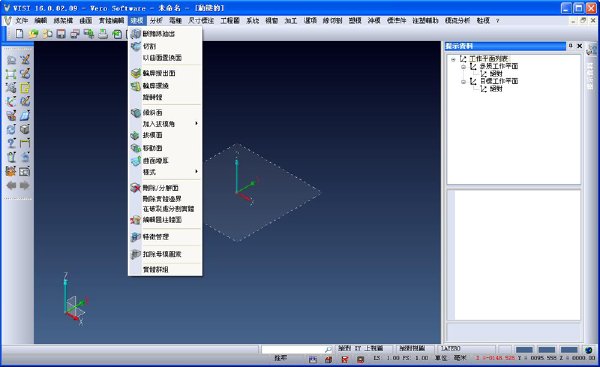Open the ? help menu
Image resolution: width=600 pixels, height=367 pixels.
[x=497, y=21]
